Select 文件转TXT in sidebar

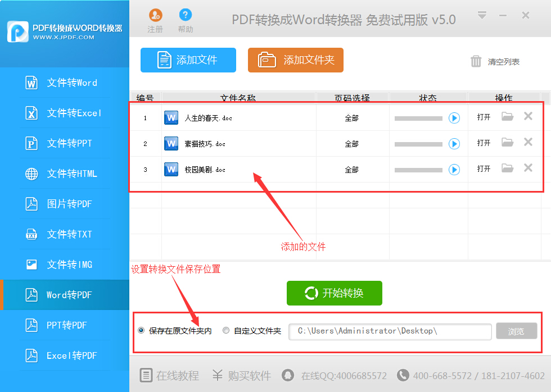tap(65, 234)
